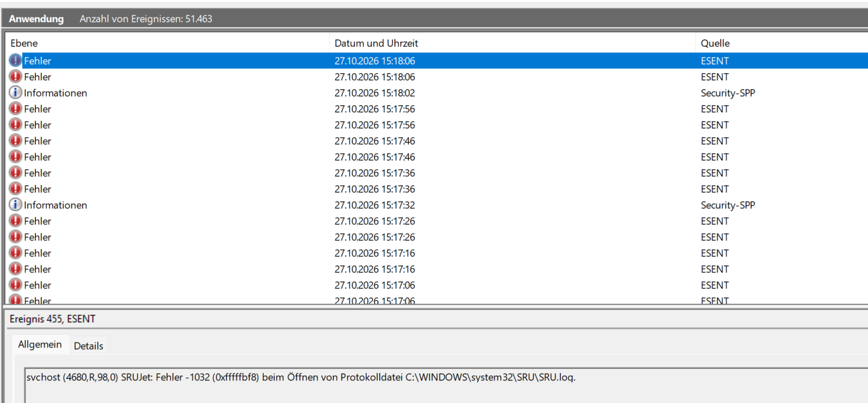This screenshot has height=403, width=868.
Task: Sort events by the Ebene column header
Action: pyautogui.click(x=167, y=43)
